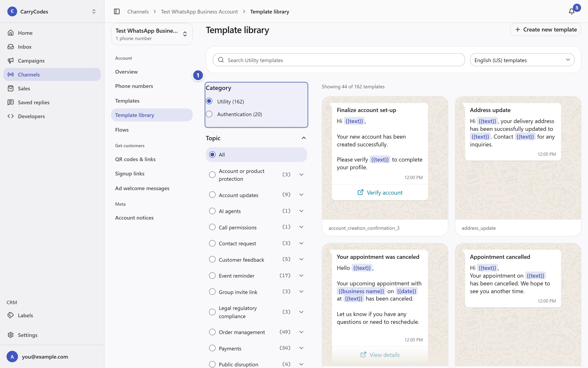Click Channels breadcrumb link

coord(138,11)
